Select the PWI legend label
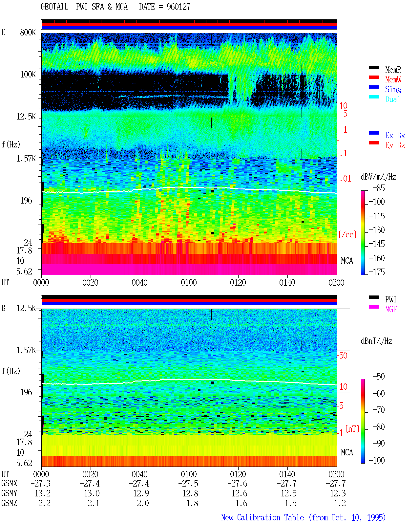This screenshot has width=420, height=523. [391, 299]
